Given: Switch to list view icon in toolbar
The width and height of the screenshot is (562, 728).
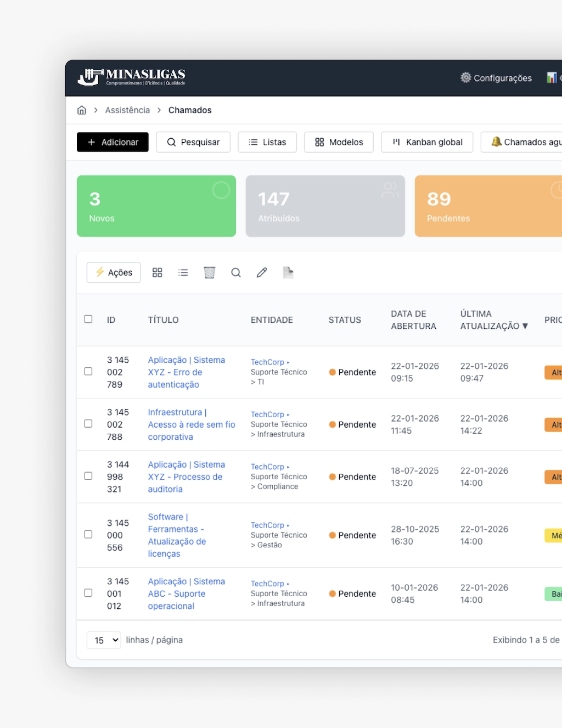Looking at the screenshot, I should (x=183, y=273).
